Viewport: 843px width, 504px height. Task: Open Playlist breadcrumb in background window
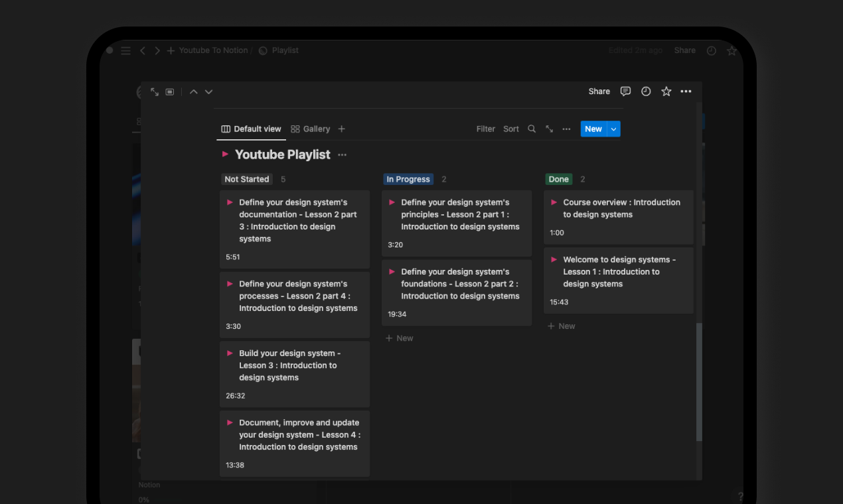click(x=279, y=50)
